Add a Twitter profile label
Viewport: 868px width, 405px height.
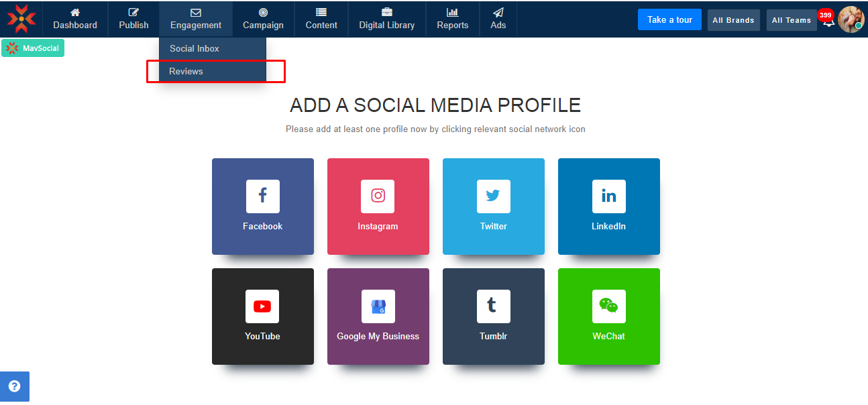(494, 226)
